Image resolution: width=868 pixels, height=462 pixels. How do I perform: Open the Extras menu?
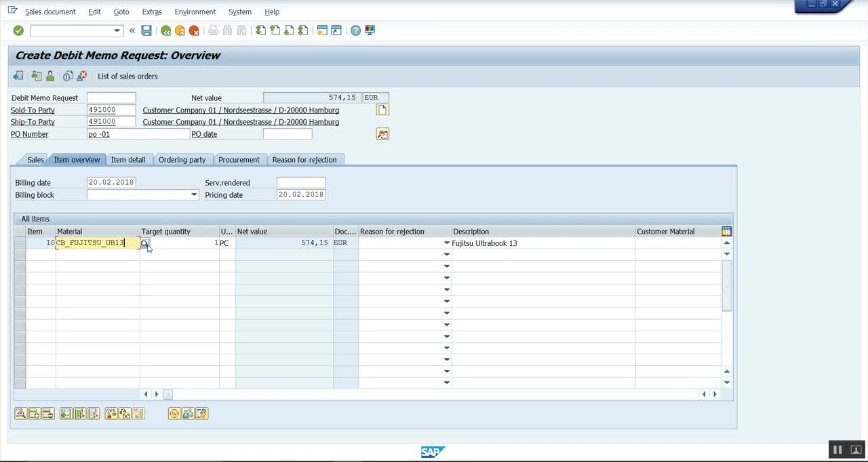pyautogui.click(x=152, y=12)
